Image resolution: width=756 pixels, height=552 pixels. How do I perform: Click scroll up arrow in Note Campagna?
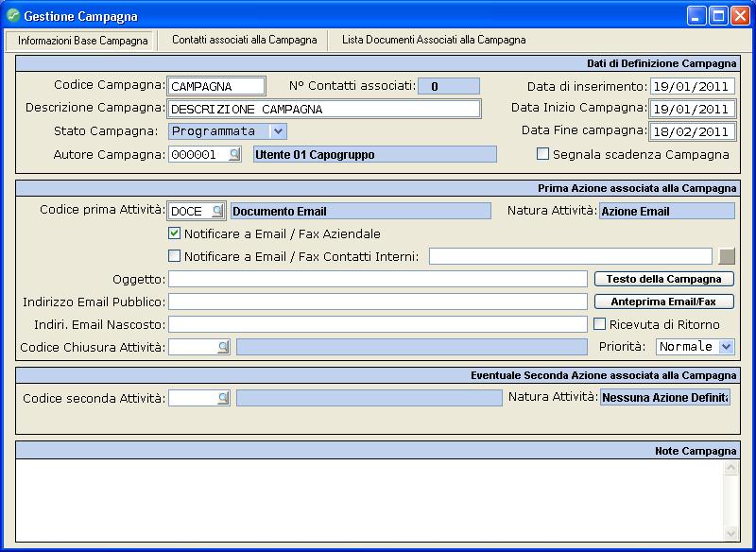pos(730,468)
